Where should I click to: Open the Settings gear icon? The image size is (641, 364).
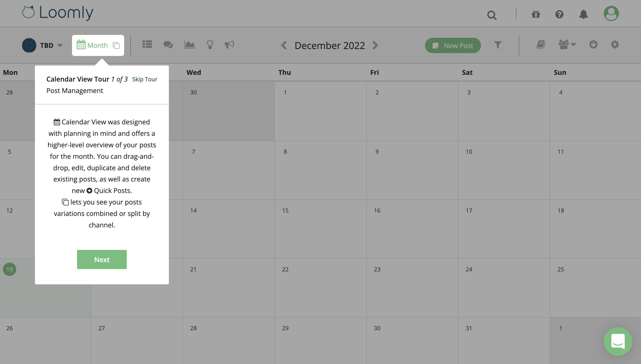615,45
